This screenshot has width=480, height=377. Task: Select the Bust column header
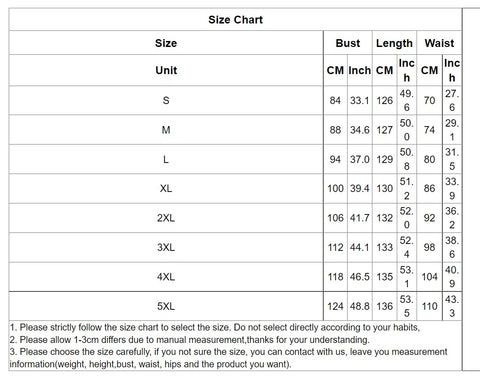coord(348,43)
